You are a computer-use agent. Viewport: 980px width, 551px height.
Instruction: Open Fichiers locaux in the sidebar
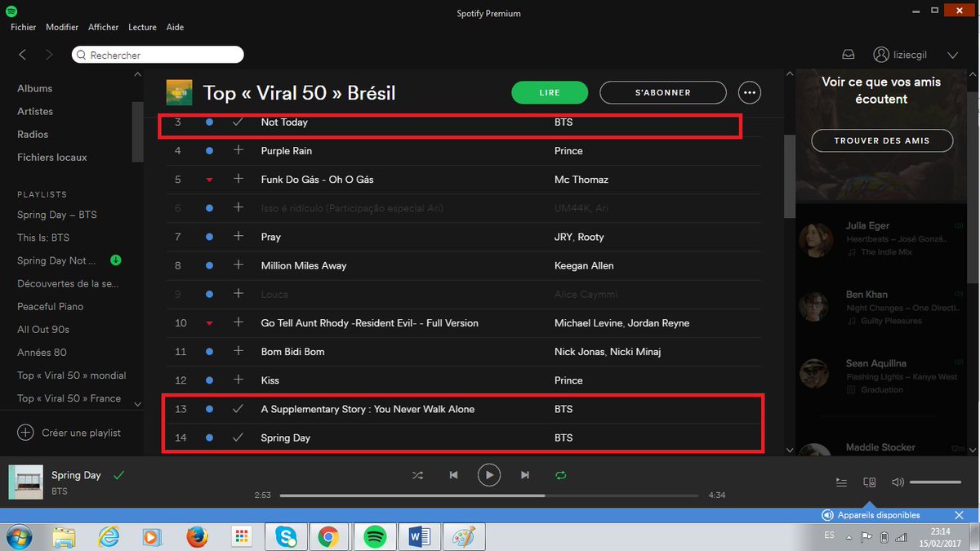pyautogui.click(x=52, y=157)
